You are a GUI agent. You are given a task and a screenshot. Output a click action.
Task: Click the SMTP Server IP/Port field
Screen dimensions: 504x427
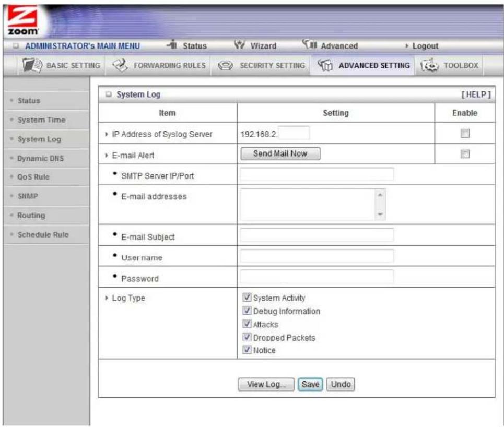tap(317, 174)
